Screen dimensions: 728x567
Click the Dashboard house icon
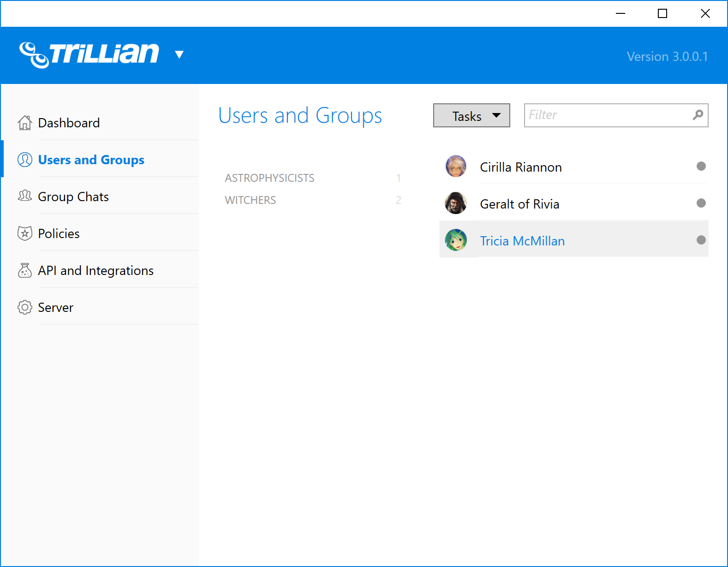click(x=25, y=123)
